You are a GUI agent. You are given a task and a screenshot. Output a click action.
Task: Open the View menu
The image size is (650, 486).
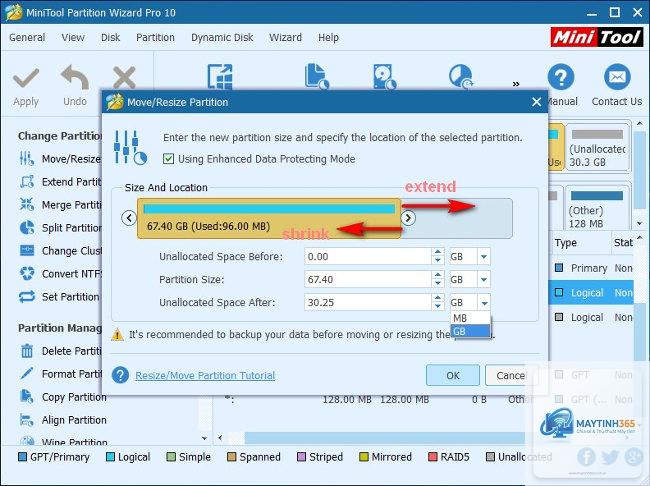[73, 37]
